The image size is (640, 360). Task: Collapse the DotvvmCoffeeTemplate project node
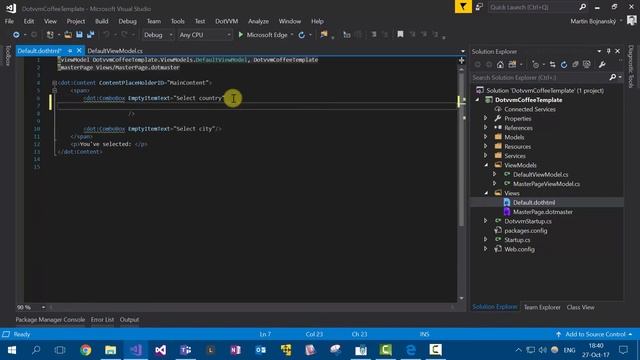[x=477, y=100]
